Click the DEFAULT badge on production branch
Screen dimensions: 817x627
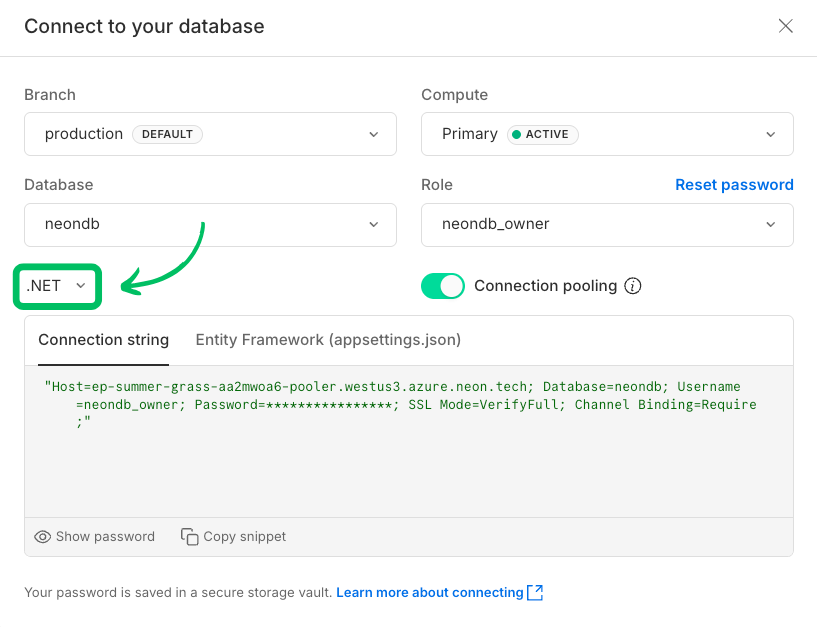(167, 134)
